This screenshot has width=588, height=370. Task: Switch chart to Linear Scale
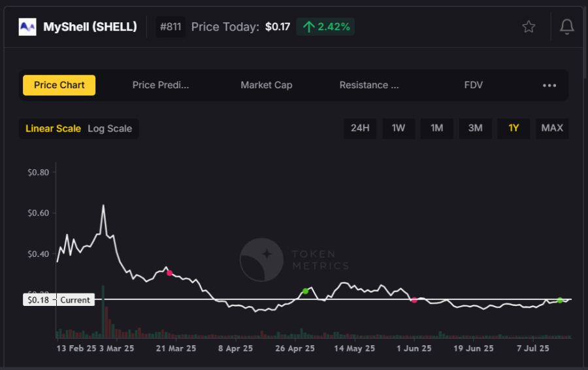click(53, 129)
